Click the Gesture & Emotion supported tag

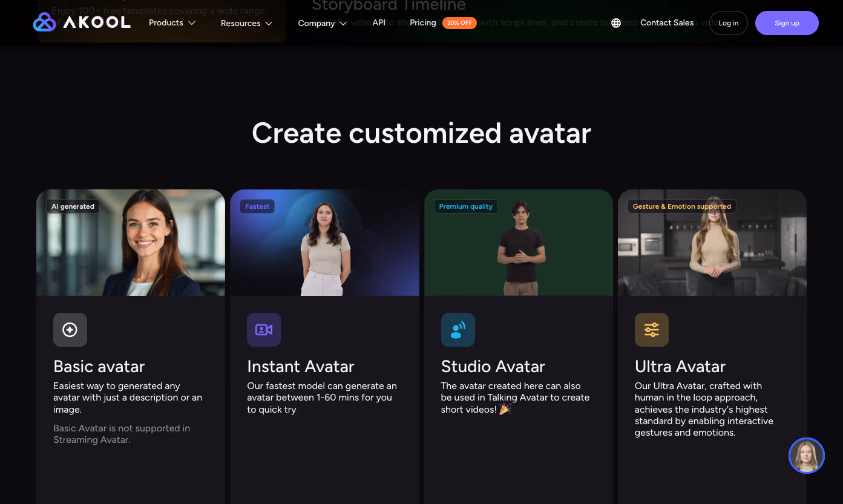[682, 206]
